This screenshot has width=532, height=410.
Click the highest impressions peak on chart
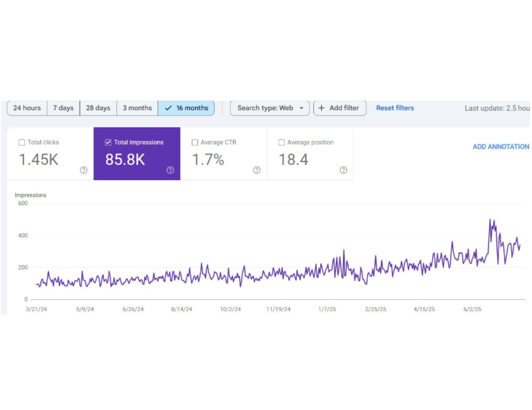490,219
